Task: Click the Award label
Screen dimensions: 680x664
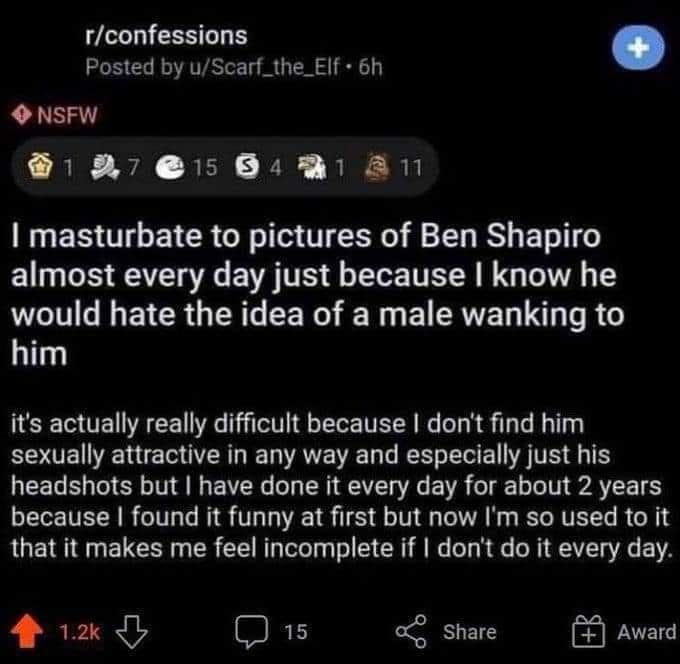Action: coord(646,631)
